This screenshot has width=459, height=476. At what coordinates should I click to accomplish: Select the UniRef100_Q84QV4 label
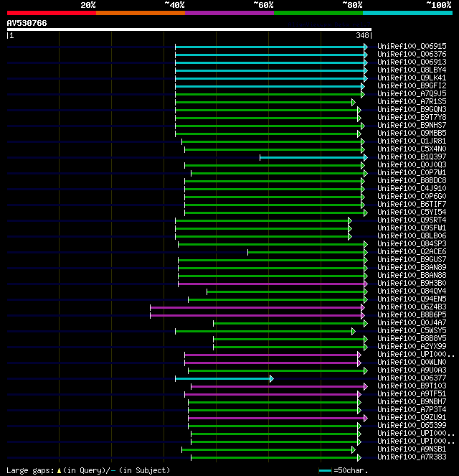412,291
